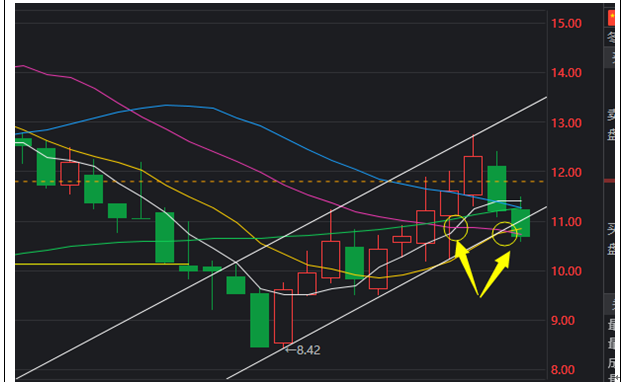Image resolution: width=626 pixels, height=382 pixels.
Task: Click the yellow horizontal line near 10.13
Action: coord(101,264)
